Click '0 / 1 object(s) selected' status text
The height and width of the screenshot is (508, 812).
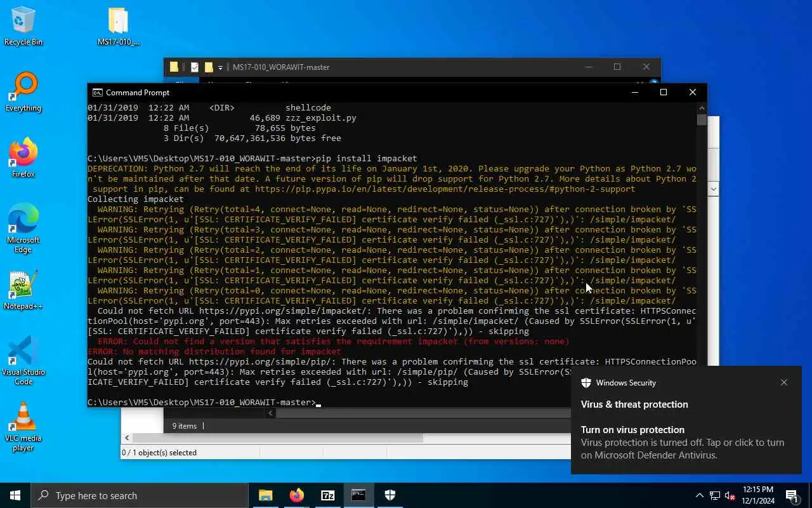point(160,453)
